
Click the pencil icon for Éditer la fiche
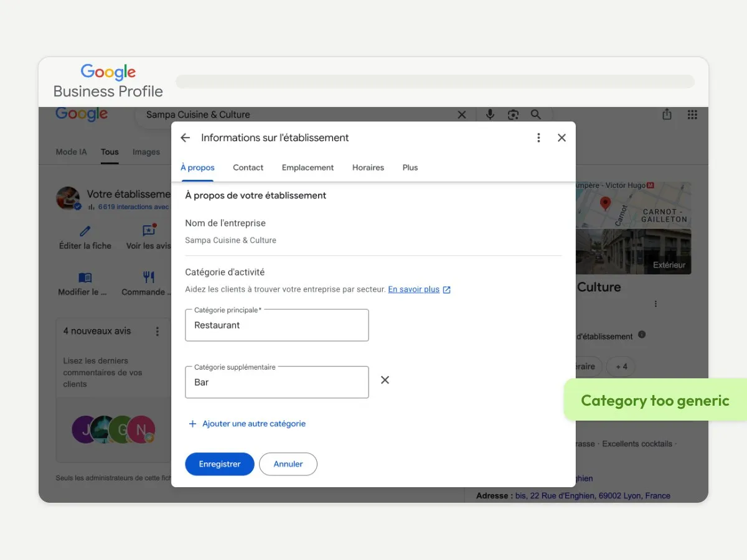pyautogui.click(x=85, y=231)
